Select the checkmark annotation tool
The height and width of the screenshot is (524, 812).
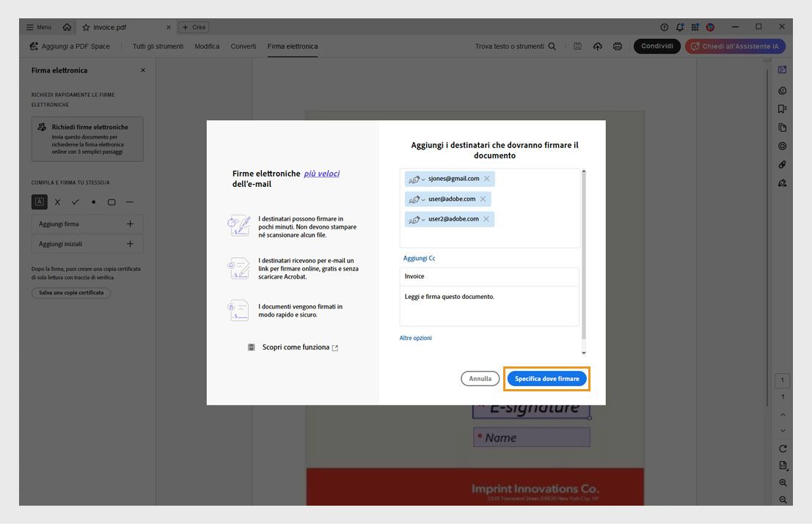[76, 202]
